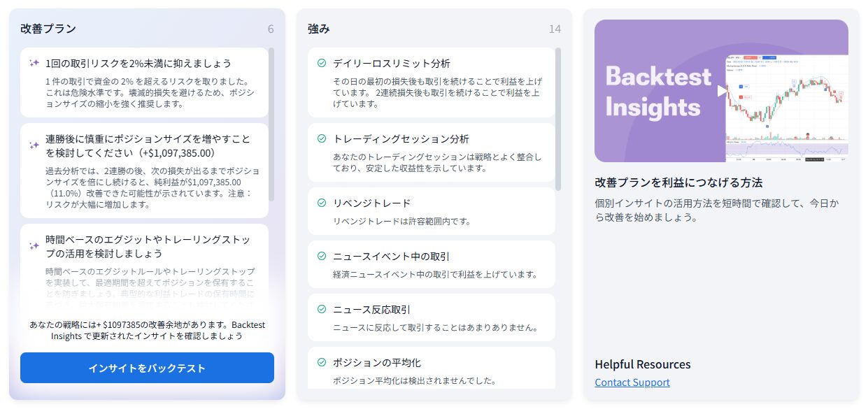Click check icon next to ニュースイベント中の取引
Viewport: 868px width, 409px height.
coord(322,256)
